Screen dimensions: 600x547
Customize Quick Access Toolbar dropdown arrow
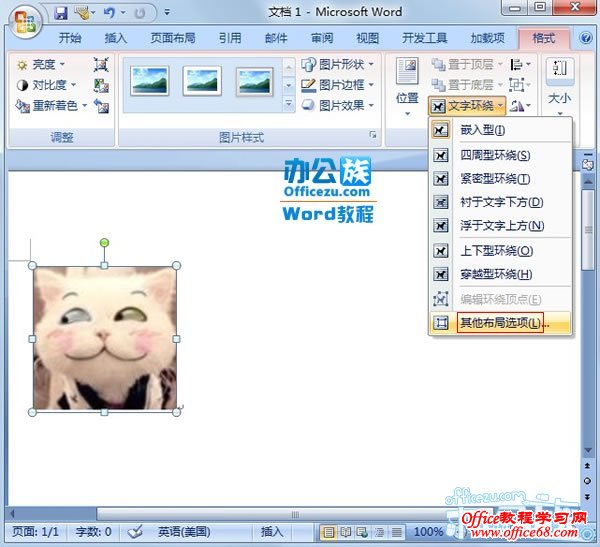167,13
